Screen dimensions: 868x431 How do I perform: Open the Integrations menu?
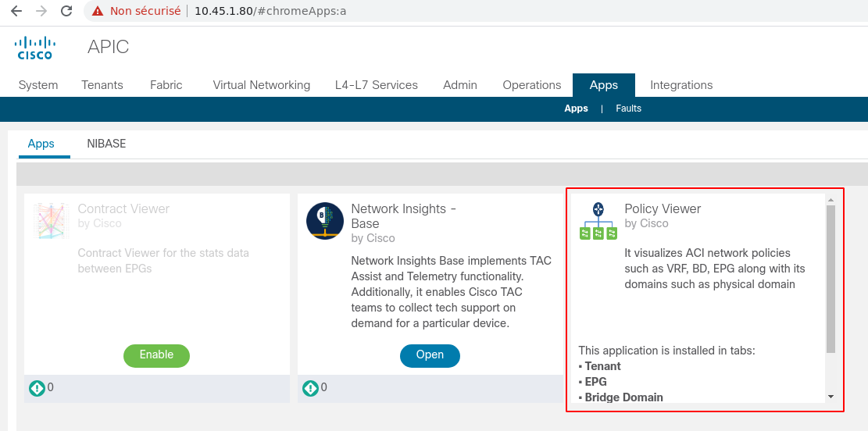coord(681,85)
